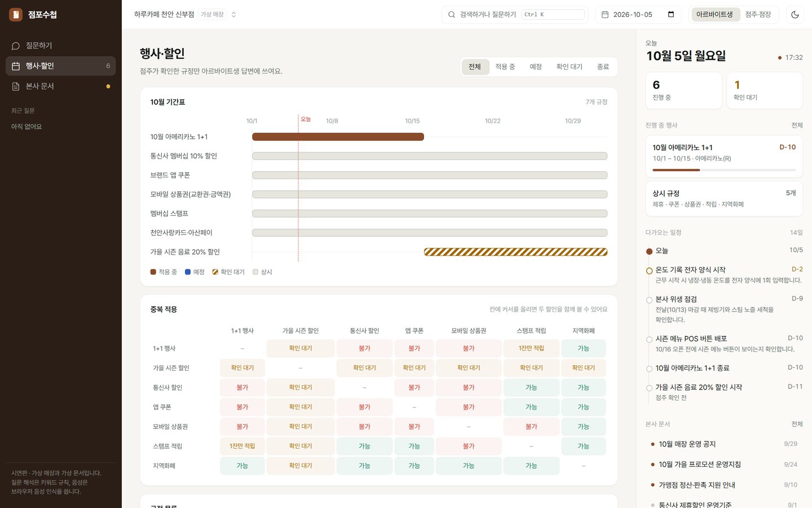Switch role to 아르바이트생
This screenshot has width=812, height=508.
(x=714, y=15)
